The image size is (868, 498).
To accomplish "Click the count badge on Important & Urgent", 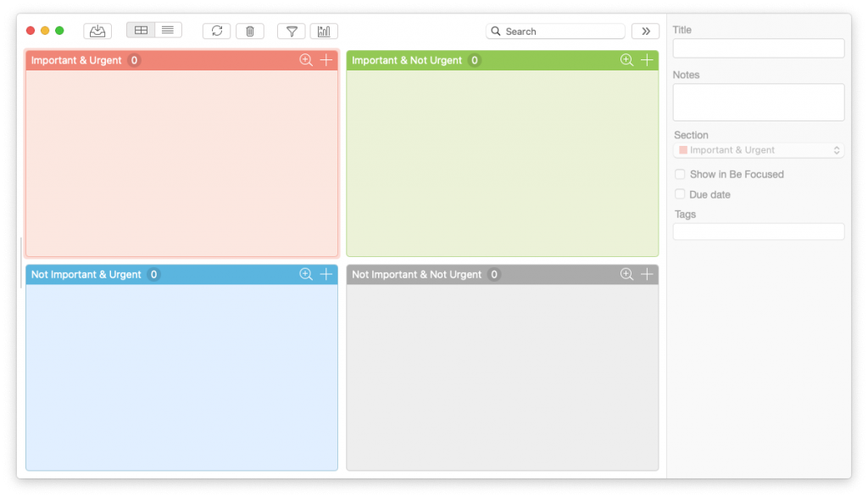I will [134, 60].
